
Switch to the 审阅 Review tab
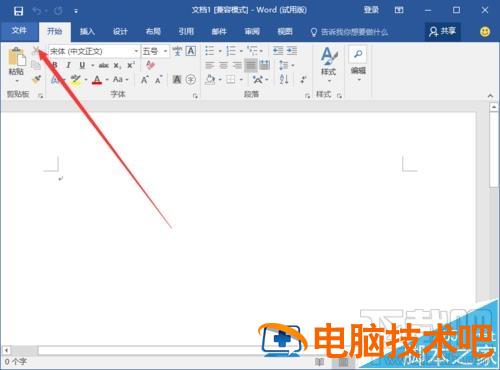(x=252, y=32)
